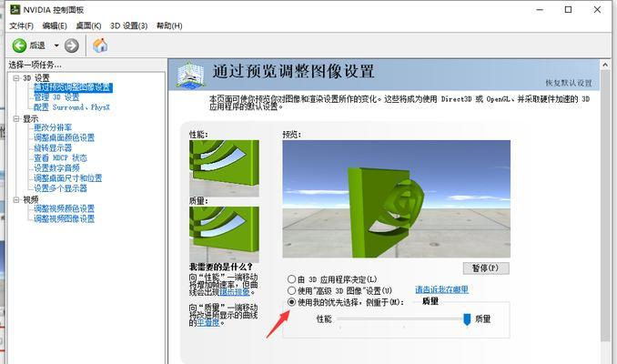Image resolution: width=617 pixels, height=364 pixels.
Task: Click the 性能 sample thumbnail
Action: (224, 168)
